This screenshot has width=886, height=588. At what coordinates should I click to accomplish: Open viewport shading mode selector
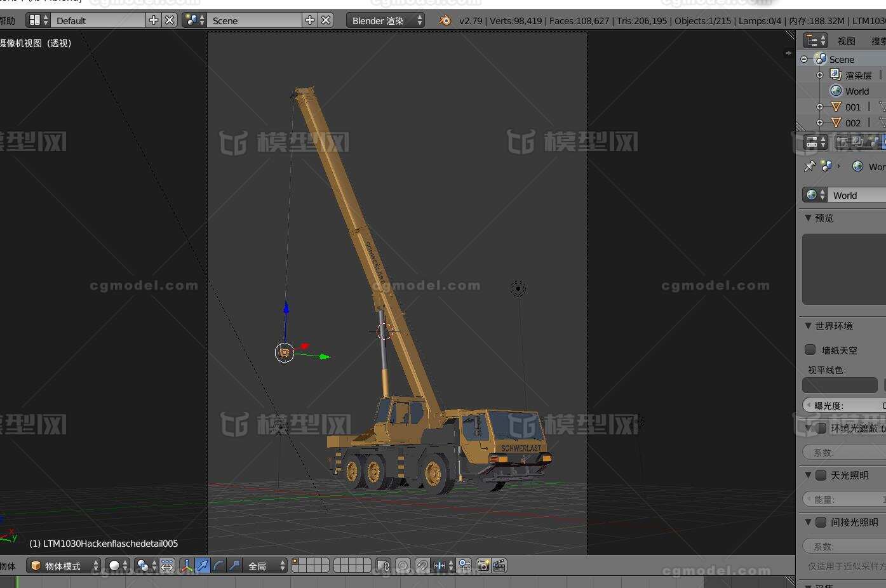pos(117,566)
